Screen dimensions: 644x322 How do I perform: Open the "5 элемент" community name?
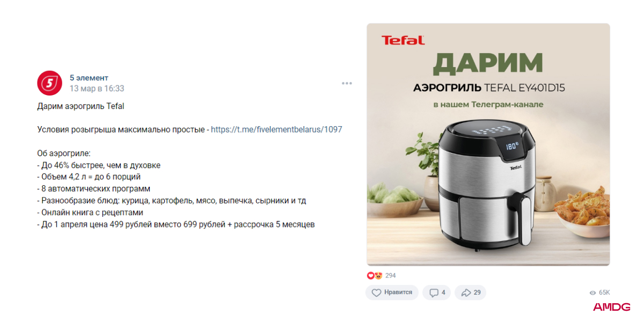pos(89,78)
